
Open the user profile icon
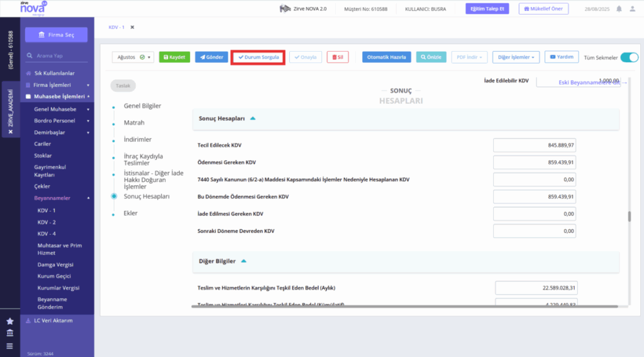pyautogui.click(x=633, y=9)
